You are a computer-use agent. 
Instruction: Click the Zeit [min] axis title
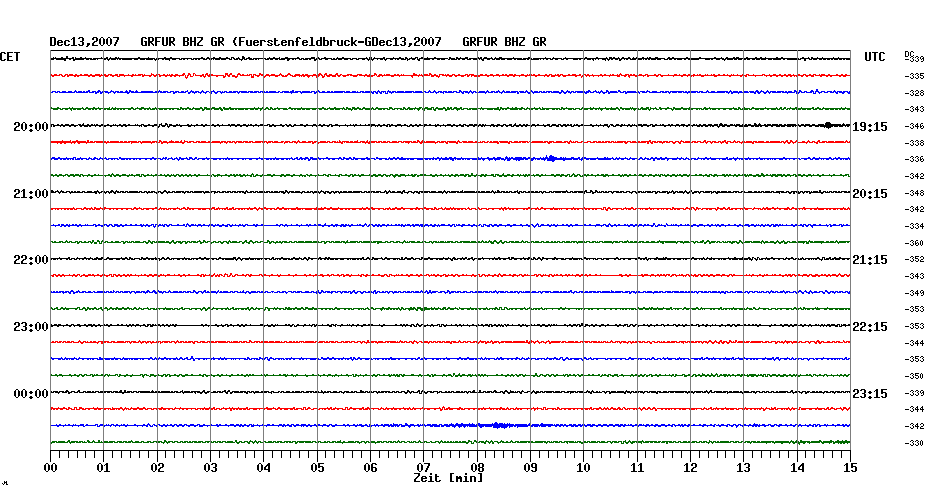tap(448, 478)
